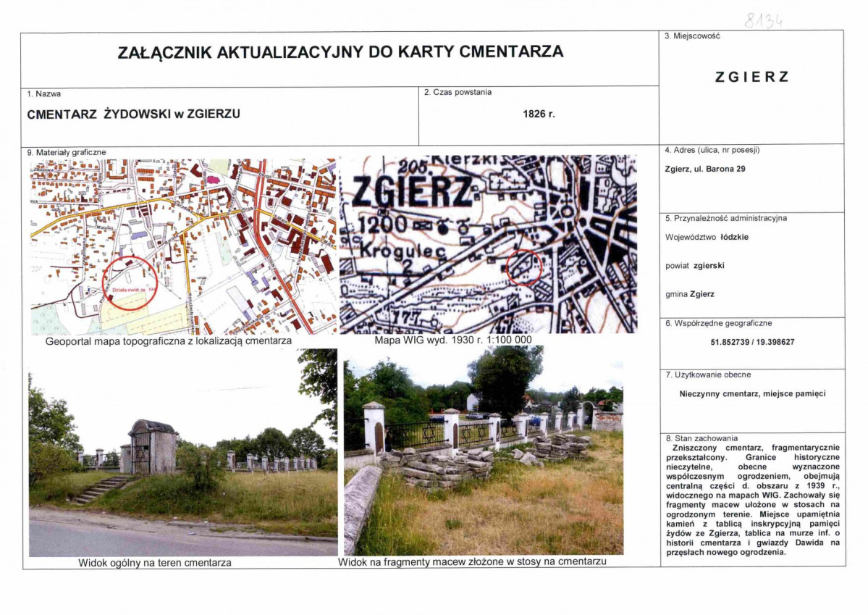Click caption 'Widok ogólny na teren cmentarza'

point(154,563)
